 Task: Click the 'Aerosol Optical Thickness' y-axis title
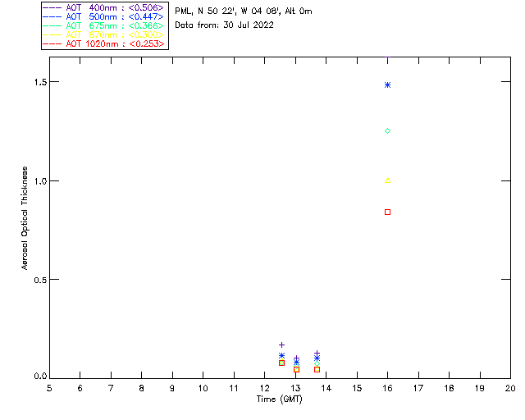pos(25,218)
